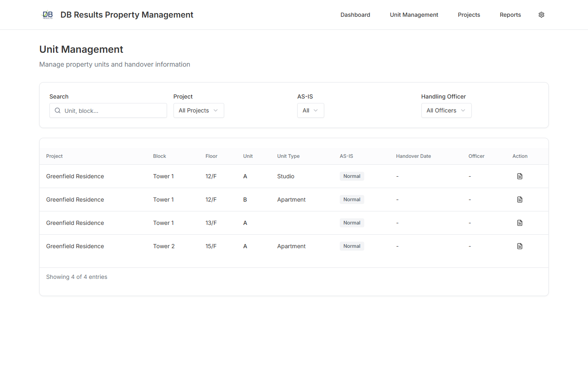Select Unit Management in top navigation
Image resolution: width=588 pixels, height=368 pixels.
[414, 15]
